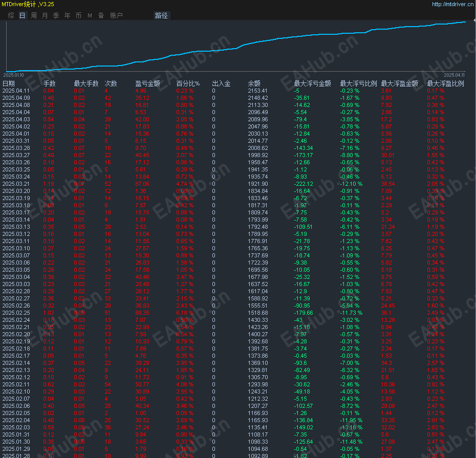Click max floating loss -136.84
This screenshot has height=458, width=476.
pyautogui.click(x=304, y=420)
